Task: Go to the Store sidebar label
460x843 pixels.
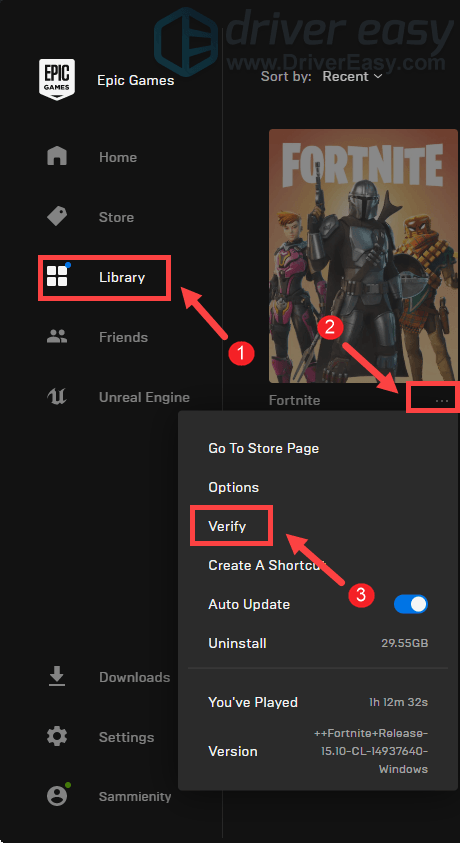Action: pyautogui.click(x=116, y=217)
